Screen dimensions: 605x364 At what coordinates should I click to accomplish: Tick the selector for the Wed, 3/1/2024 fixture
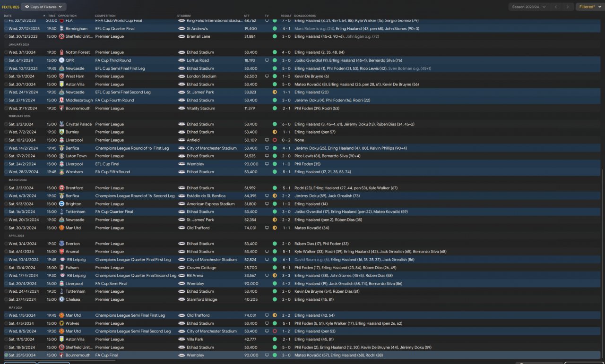click(6, 52)
